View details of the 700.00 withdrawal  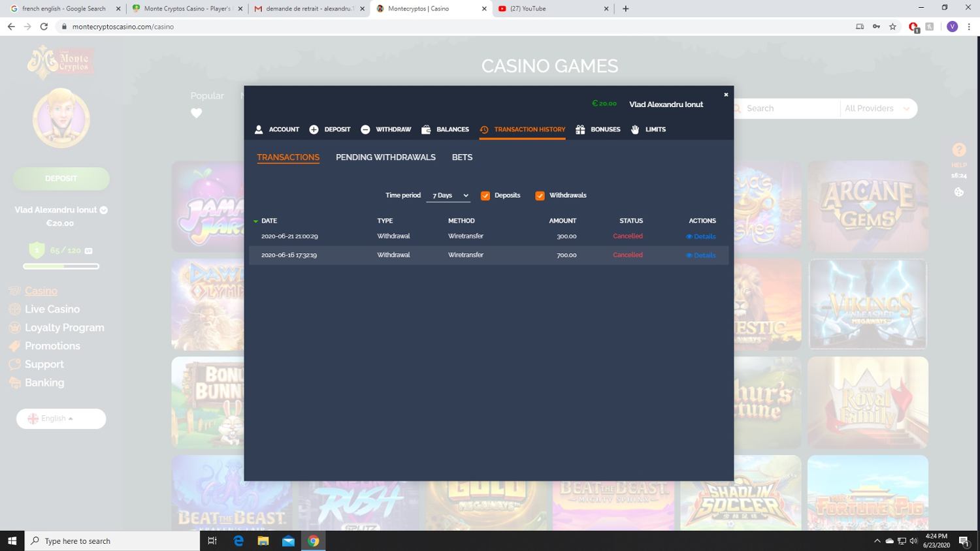tap(701, 255)
